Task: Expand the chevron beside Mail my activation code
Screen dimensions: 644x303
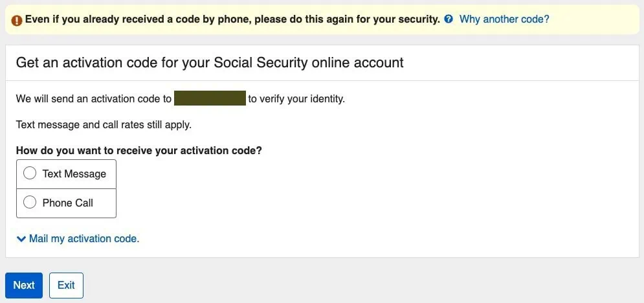Action: [21, 239]
